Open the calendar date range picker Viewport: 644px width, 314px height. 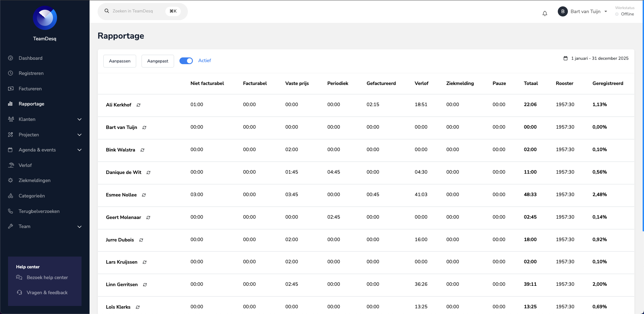596,58
